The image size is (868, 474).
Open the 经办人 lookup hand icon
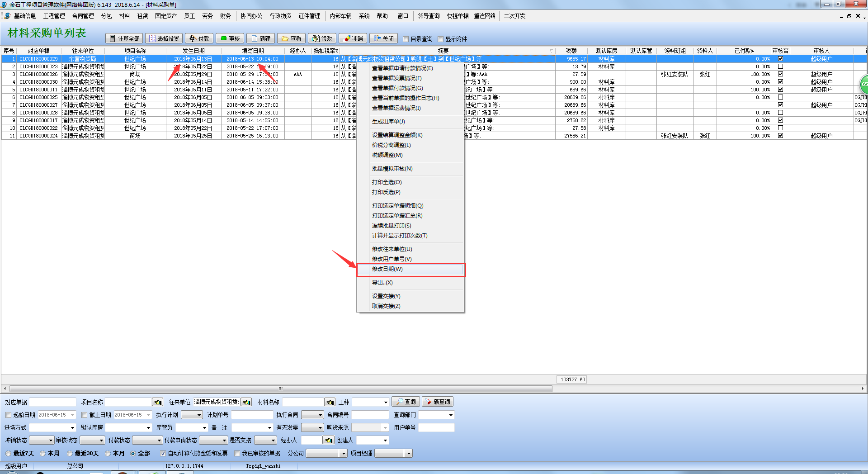point(329,440)
